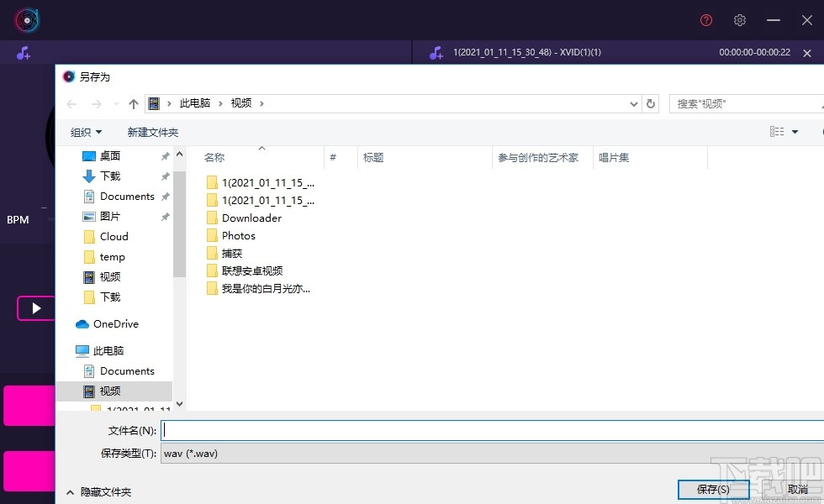The image size is (824, 504).
Task: Click the app logo in top-left corner
Action: pyautogui.click(x=26, y=19)
